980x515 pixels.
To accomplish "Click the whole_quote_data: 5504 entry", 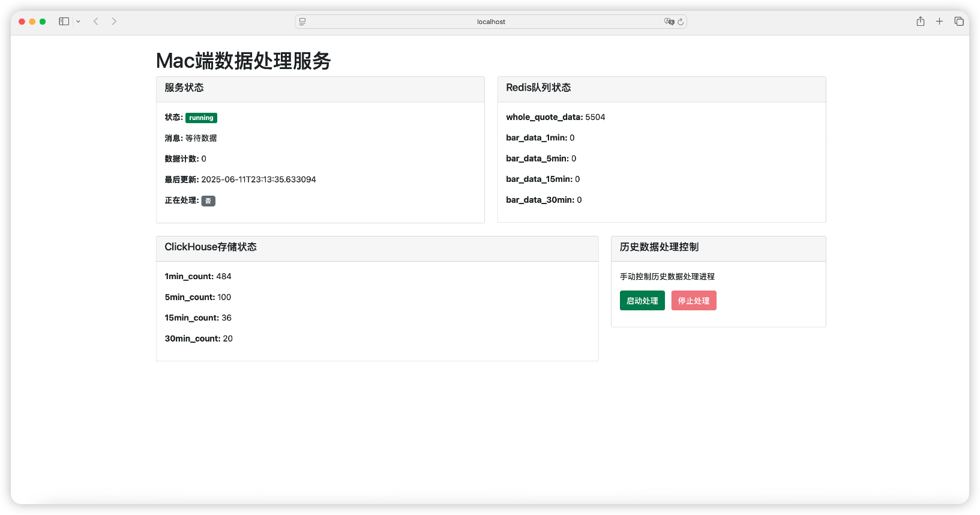I will (x=556, y=117).
